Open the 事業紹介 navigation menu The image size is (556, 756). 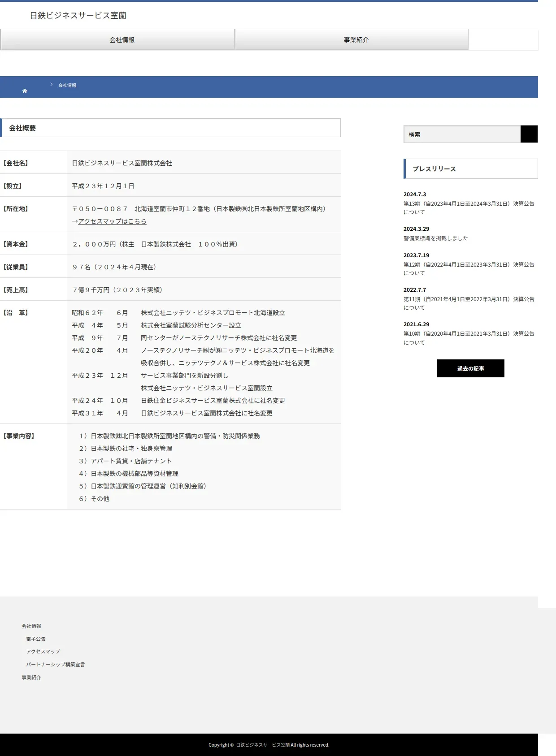(352, 40)
